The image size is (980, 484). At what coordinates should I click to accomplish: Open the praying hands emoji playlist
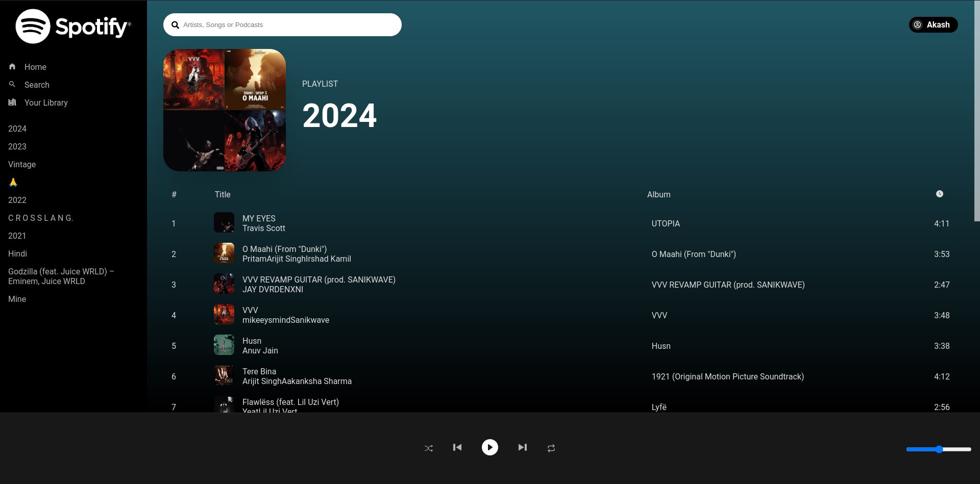tap(13, 182)
